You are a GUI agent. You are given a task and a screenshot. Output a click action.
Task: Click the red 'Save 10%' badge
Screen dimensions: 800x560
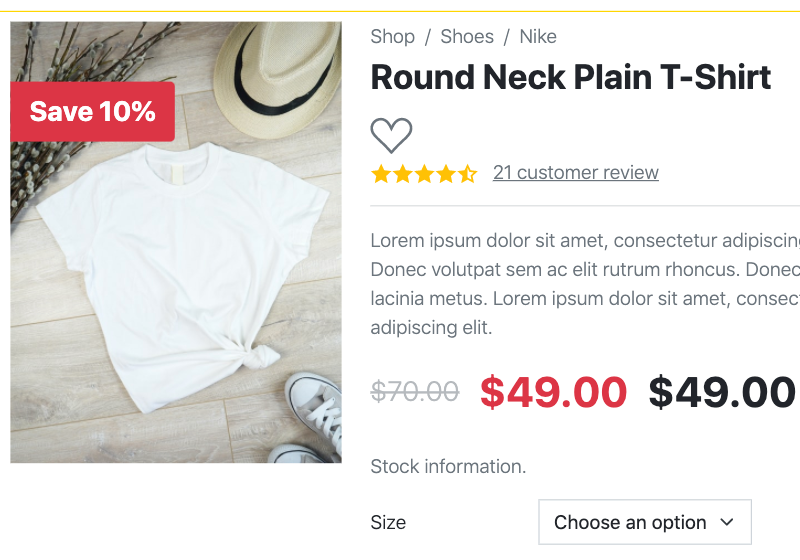pos(92,111)
